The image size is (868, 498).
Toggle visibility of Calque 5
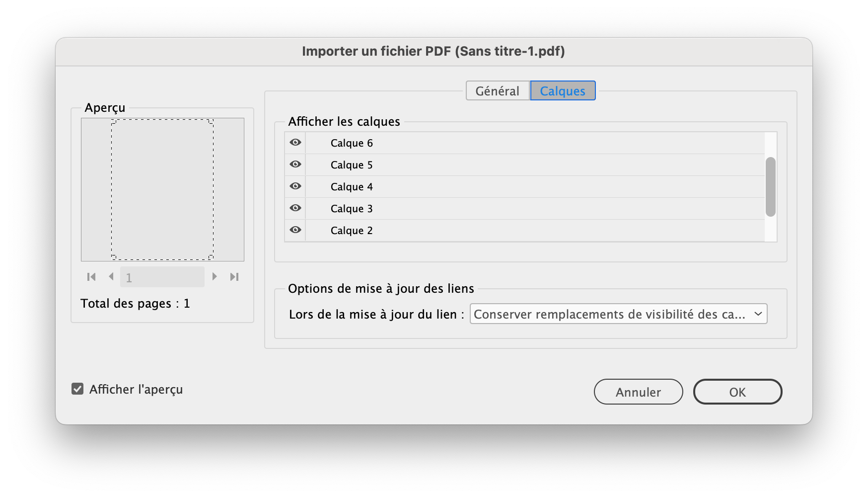[x=295, y=165]
